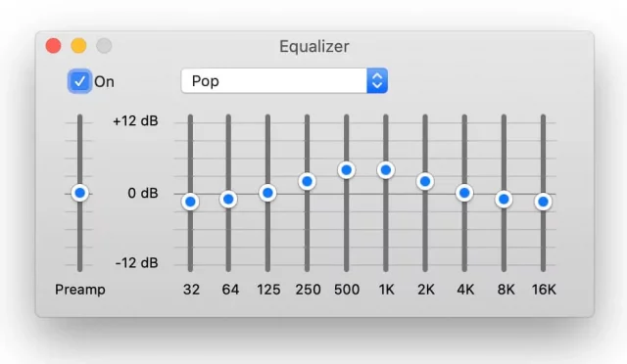Click the 32 Hz band slider knob
Viewport: 627px width, 364px height.
190,202
